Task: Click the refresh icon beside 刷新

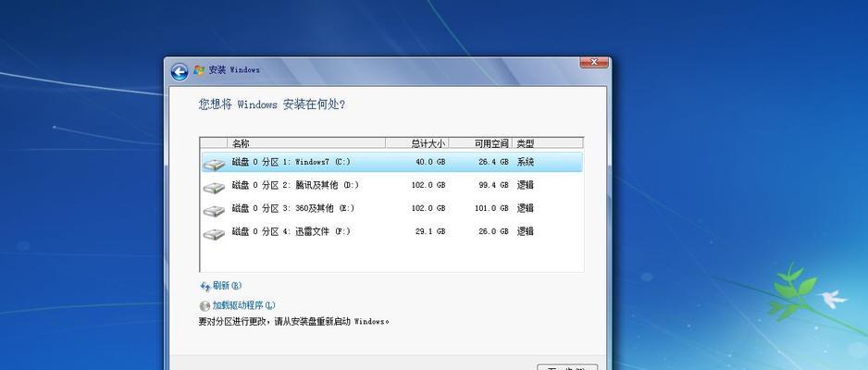Action: [x=205, y=286]
